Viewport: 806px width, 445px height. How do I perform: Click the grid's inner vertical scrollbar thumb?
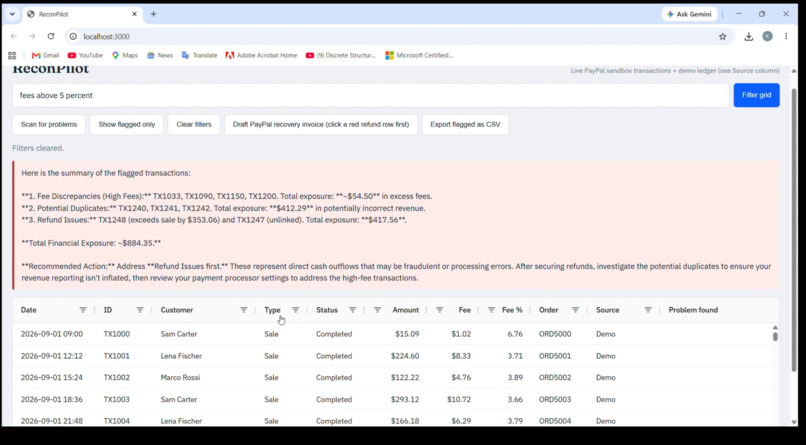coord(775,337)
